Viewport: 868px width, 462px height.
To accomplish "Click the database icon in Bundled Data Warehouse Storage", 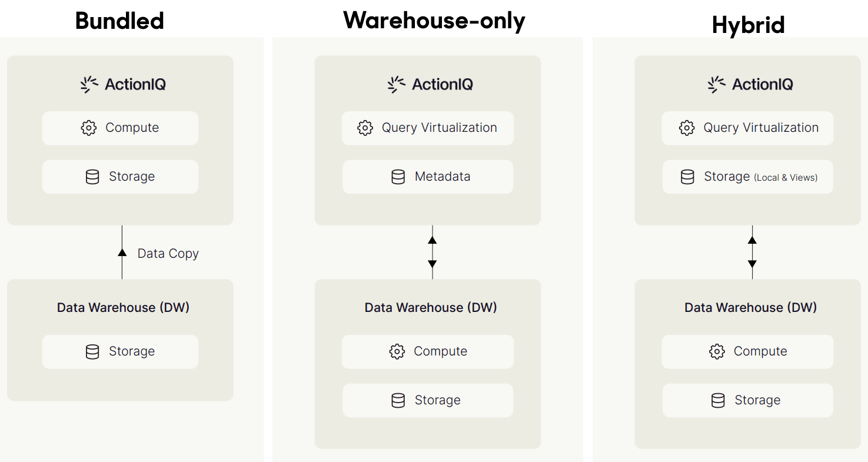I will tap(92, 351).
